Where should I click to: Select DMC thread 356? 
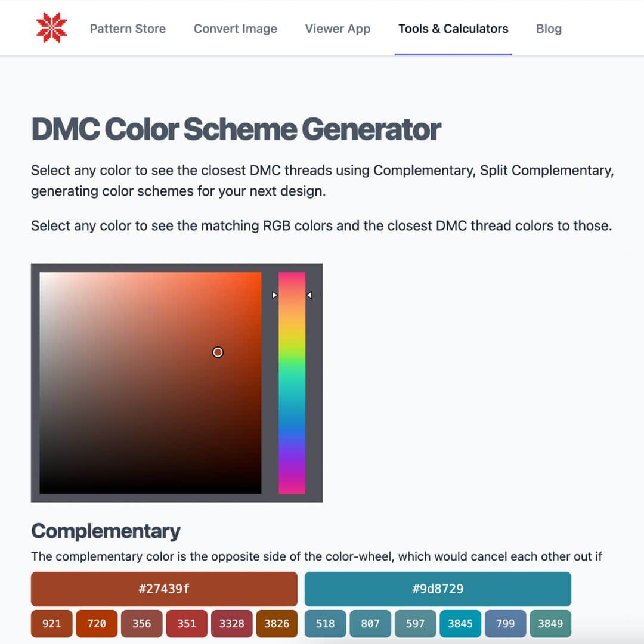(x=141, y=624)
